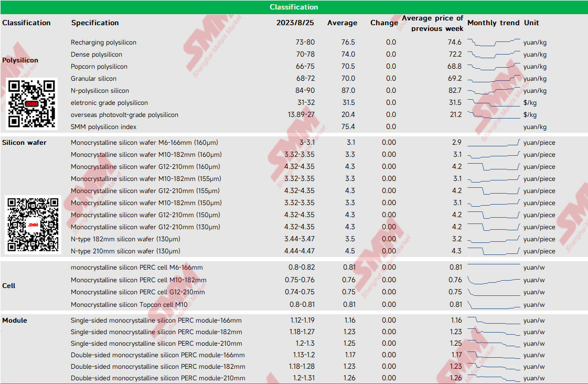This screenshot has height=384, width=588.
Task: Click the N-polysilicon silicon specification
Action: coord(100,91)
